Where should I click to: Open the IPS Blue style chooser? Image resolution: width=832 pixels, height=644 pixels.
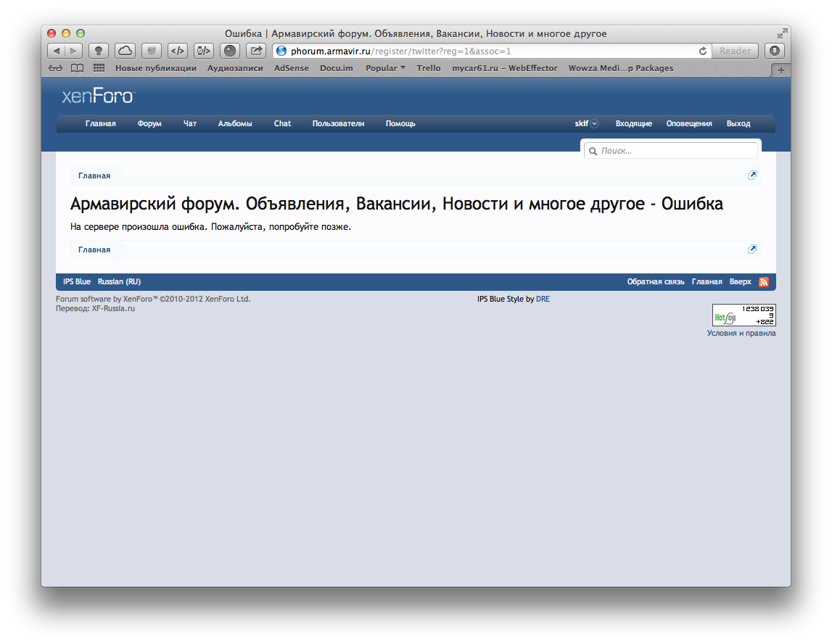point(77,282)
